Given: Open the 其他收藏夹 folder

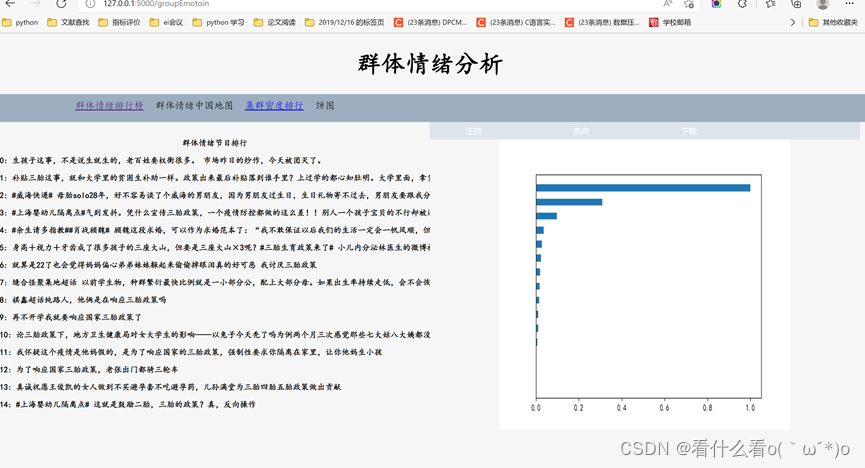Looking at the screenshot, I should pos(833,23).
